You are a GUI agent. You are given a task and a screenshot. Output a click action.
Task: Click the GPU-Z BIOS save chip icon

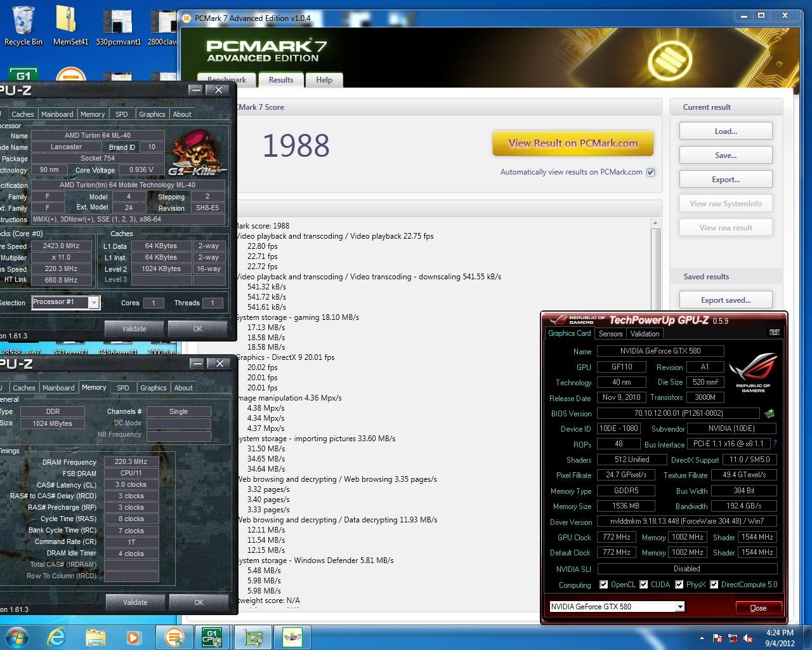click(769, 414)
